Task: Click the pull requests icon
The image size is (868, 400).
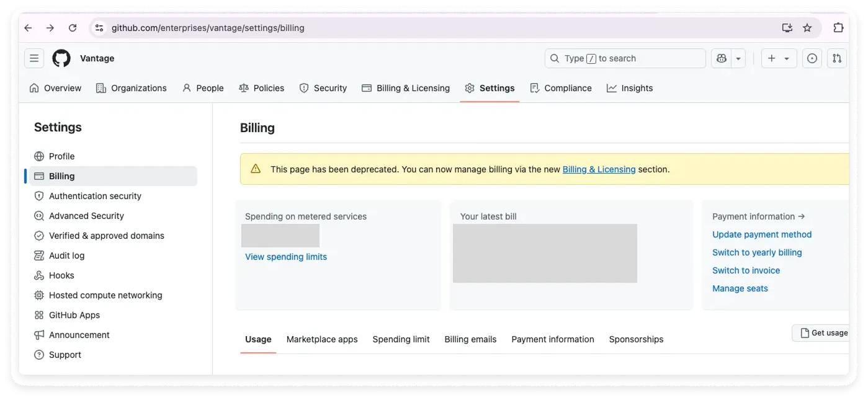Action: pos(836,58)
